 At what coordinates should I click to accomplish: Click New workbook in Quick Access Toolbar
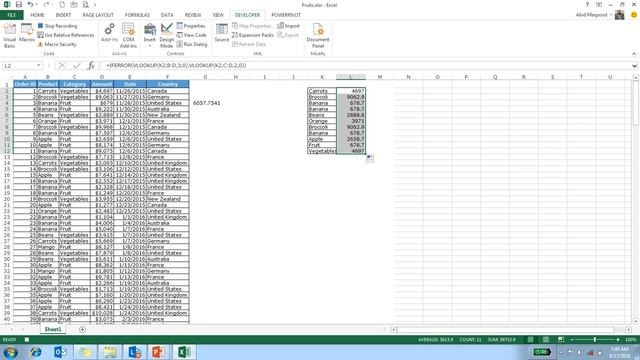coord(62,4)
